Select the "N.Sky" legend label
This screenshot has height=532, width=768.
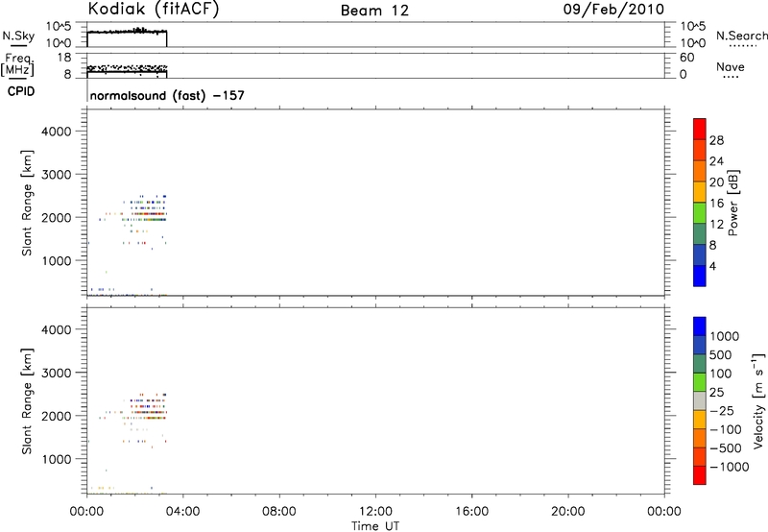coord(18,36)
